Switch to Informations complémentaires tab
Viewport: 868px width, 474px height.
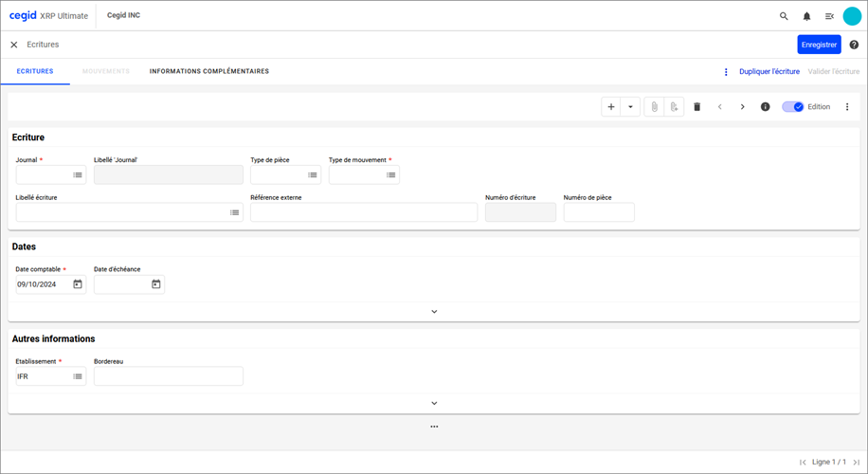tap(208, 71)
